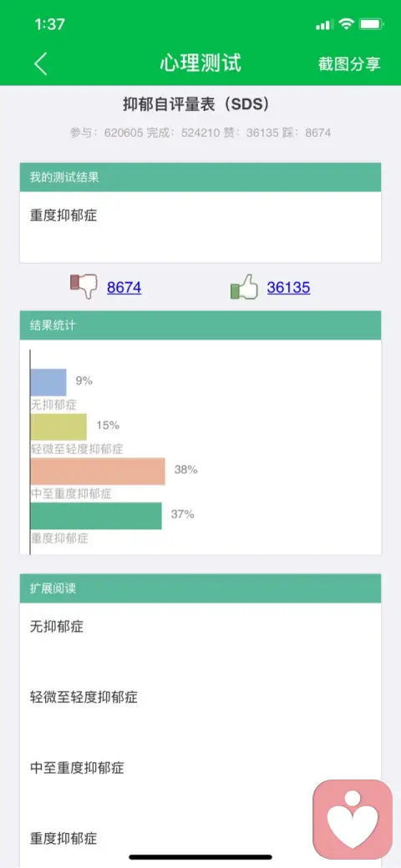Tap the battery indicator icon
The image size is (401, 868).
[x=371, y=24]
